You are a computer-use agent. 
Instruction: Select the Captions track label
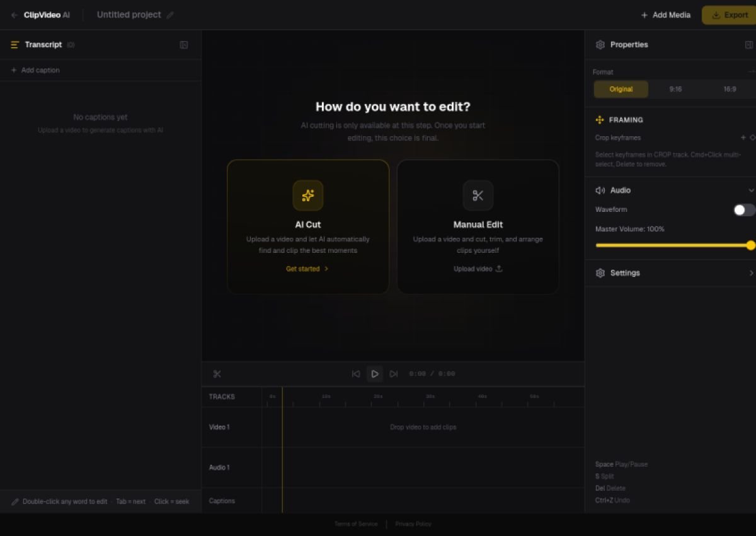coord(222,501)
